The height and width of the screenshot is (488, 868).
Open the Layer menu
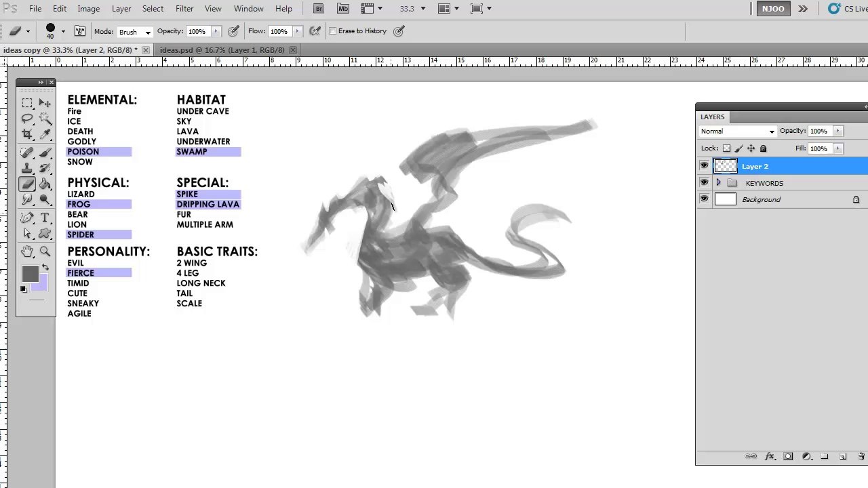(121, 9)
